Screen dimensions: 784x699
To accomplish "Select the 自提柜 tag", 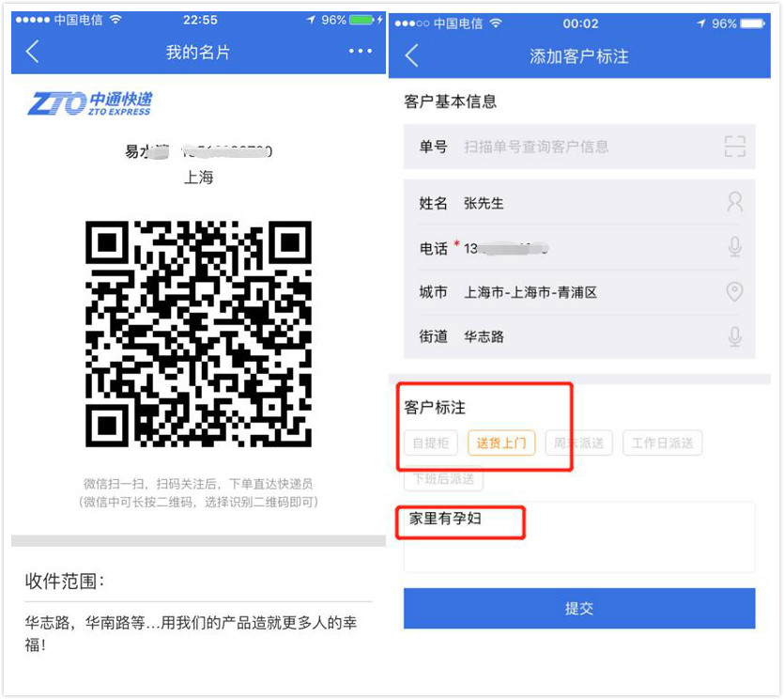I will [x=431, y=443].
